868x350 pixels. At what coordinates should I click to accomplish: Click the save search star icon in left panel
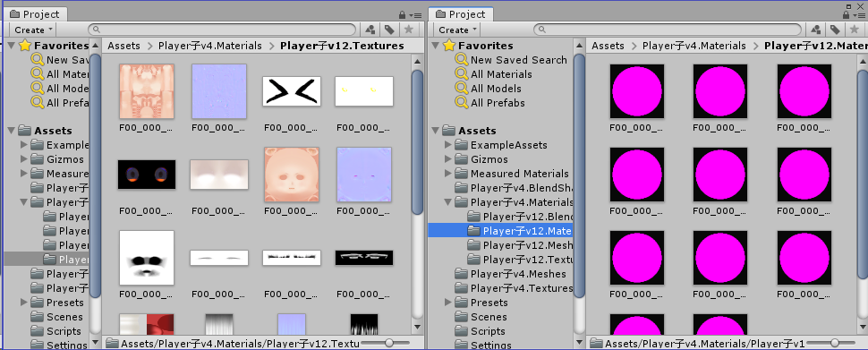[x=409, y=30]
